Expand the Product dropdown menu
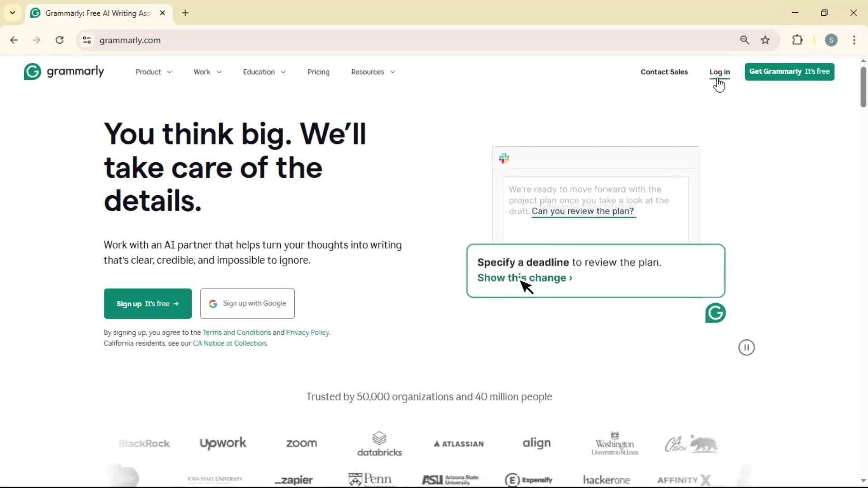 tap(153, 72)
